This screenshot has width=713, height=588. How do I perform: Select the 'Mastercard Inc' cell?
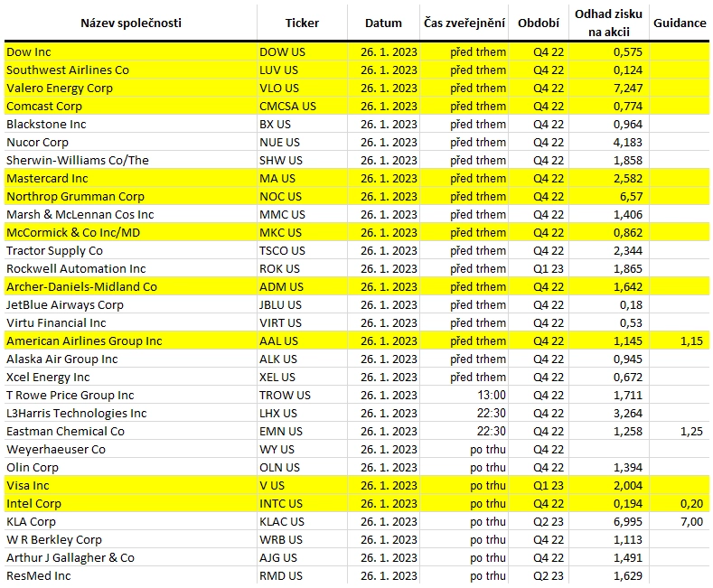coord(130,178)
